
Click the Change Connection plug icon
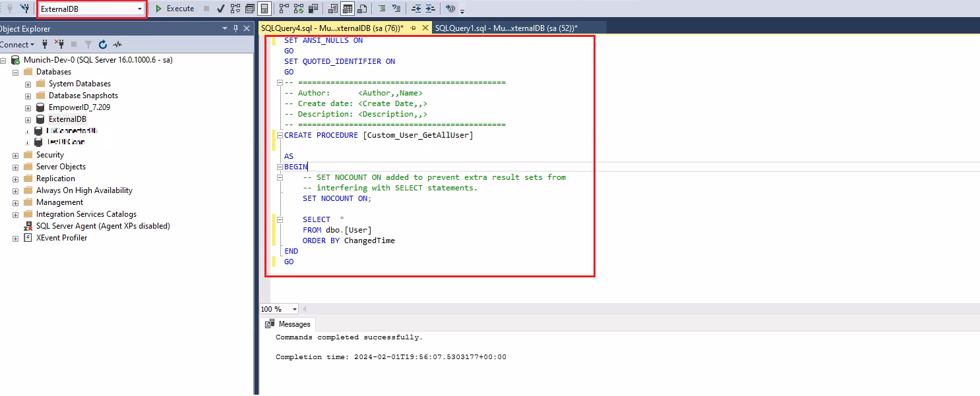(24, 9)
